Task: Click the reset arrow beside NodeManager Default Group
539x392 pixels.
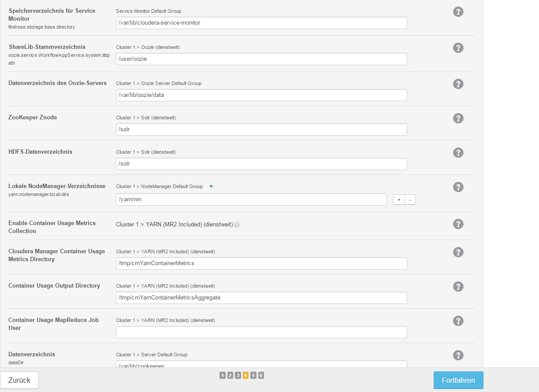Action: 211,186
